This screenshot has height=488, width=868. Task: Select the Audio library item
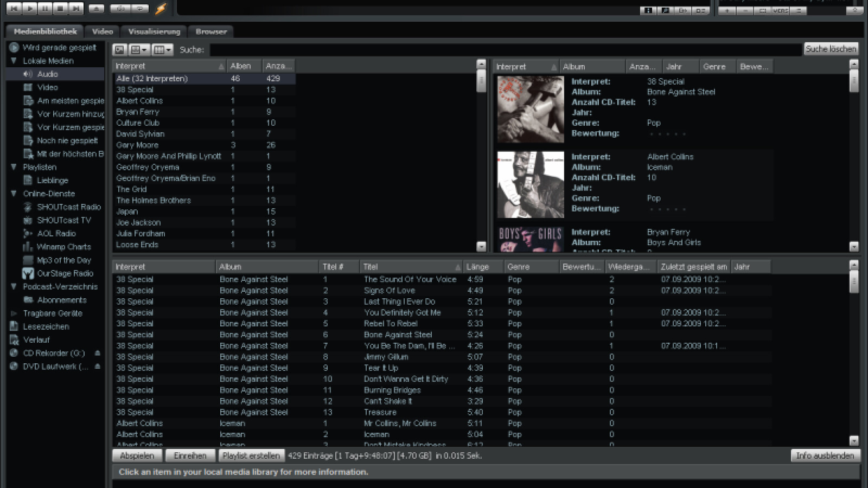(x=47, y=74)
